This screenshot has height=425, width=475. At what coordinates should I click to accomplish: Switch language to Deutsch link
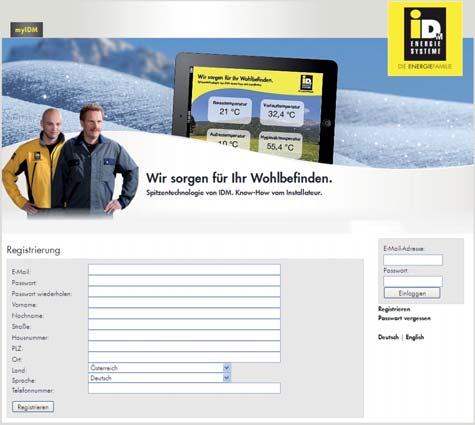pyautogui.click(x=388, y=337)
